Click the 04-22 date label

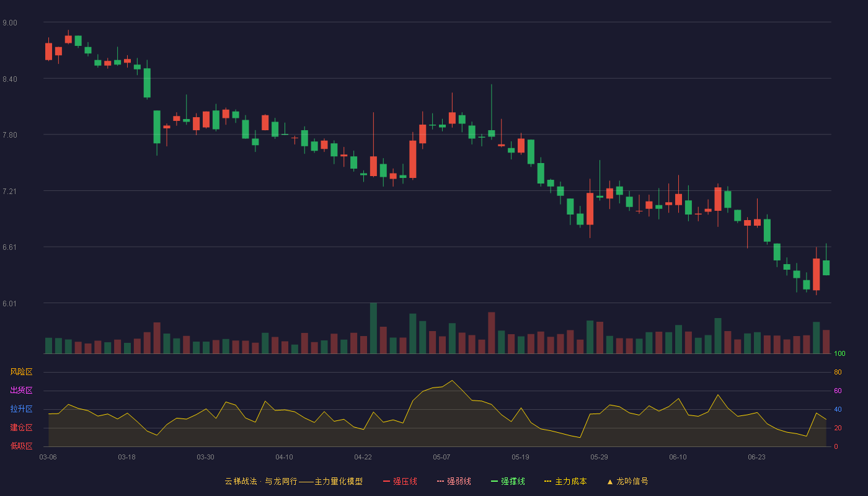point(363,457)
